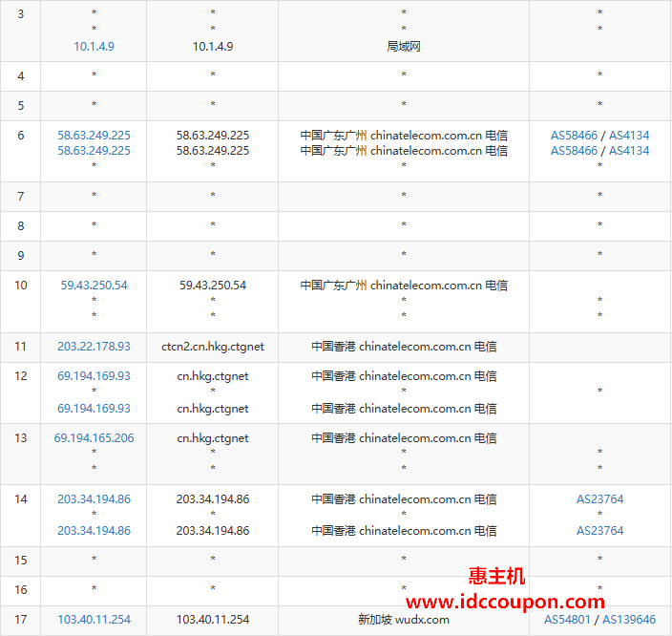
Task: Open the AS54801 link
Action: pyautogui.click(x=567, y=620)
